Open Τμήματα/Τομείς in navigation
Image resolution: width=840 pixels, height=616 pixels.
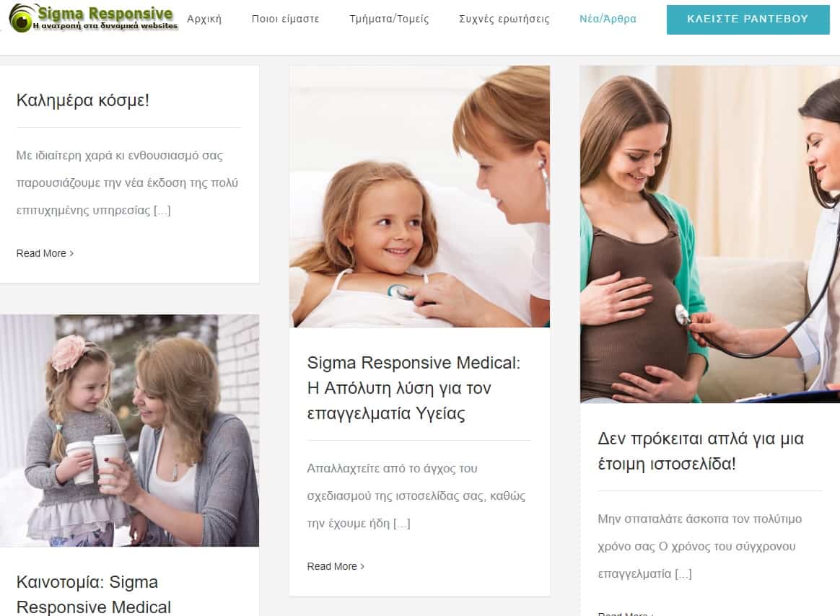click(x=389, y=19)
